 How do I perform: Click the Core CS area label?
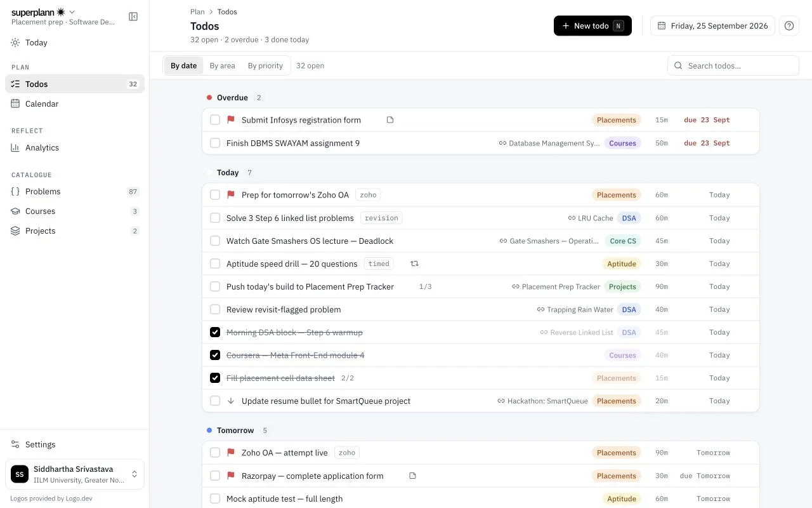pos(623,241)
